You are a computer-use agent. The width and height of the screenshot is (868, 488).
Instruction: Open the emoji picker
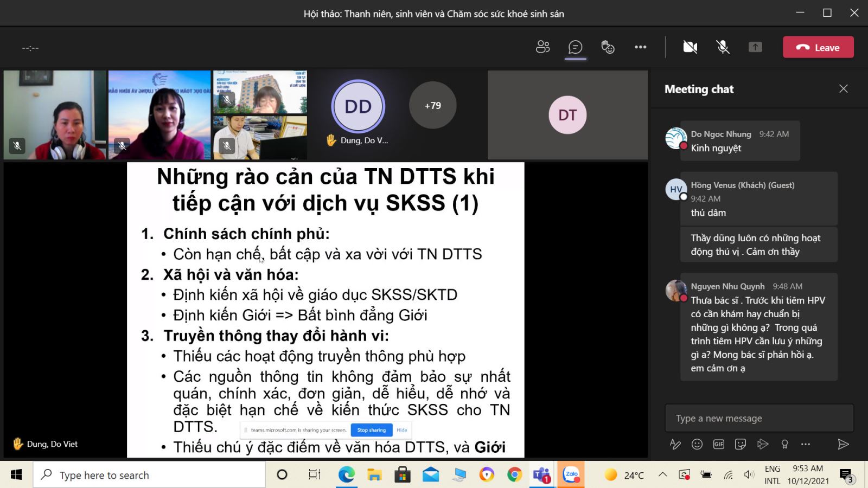pyautogui.click(x=697, y=444)
